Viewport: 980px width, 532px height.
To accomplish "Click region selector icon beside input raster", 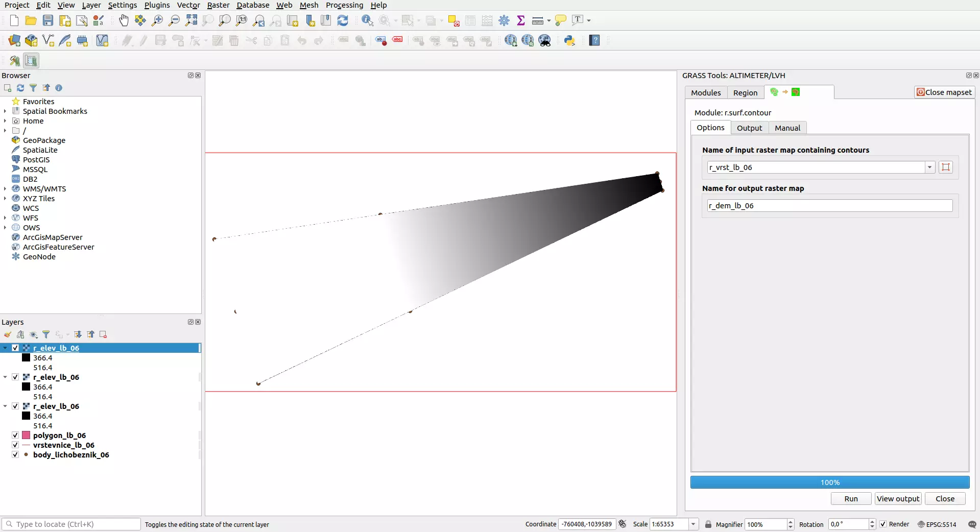I will tap(945, 167).
